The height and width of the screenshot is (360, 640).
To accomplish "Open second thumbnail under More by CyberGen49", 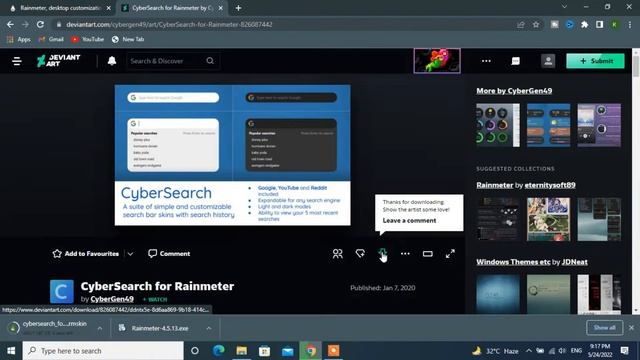I will click(x=549, y=125).
